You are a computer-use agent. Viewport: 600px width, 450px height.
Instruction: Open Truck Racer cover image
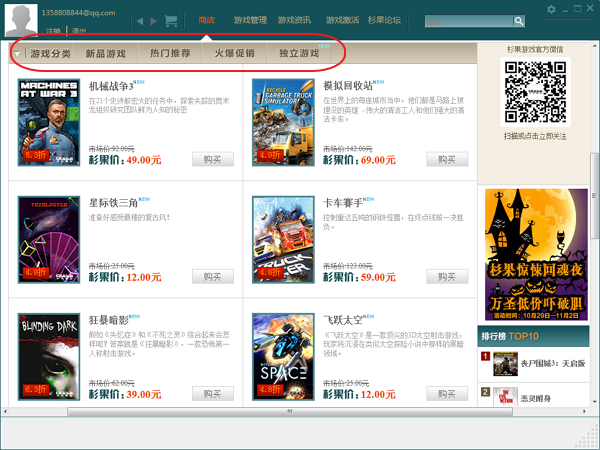click(x=283, y=240)
